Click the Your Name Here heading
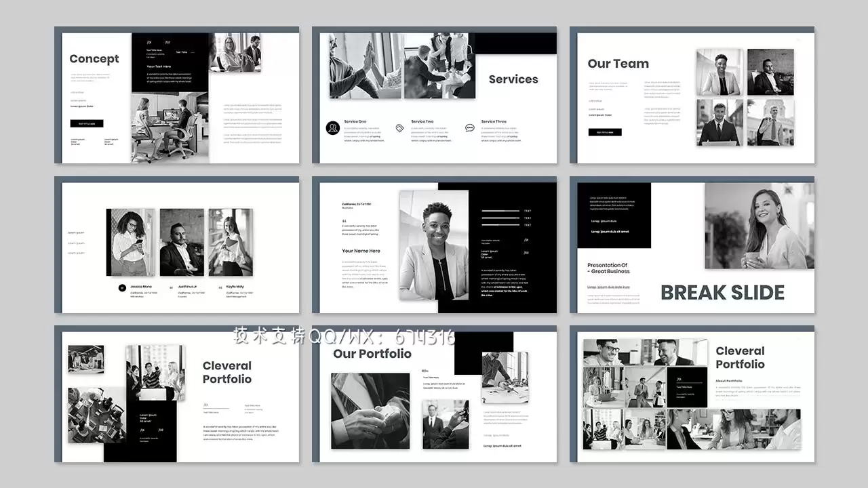Image resolution: width=868 pixels, height=488 pixels. (x=361, y=251)
